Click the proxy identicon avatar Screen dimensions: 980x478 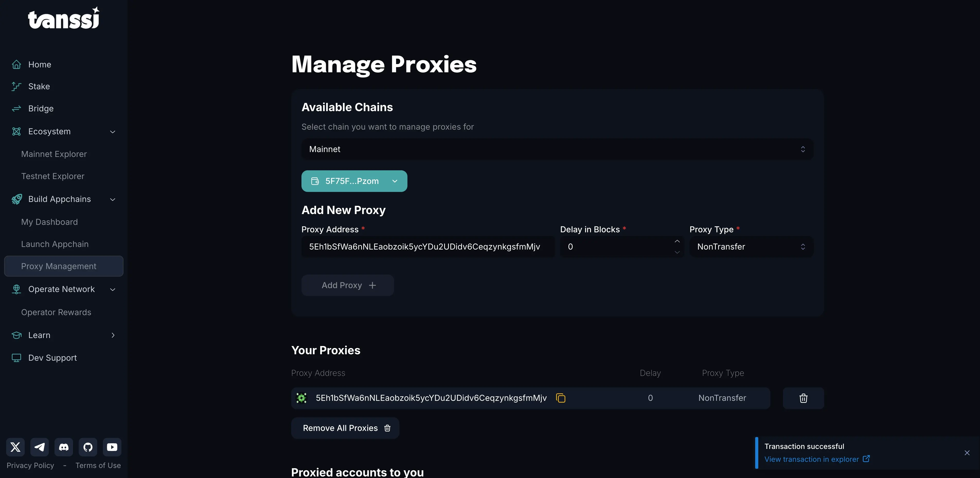click(302, 398)
